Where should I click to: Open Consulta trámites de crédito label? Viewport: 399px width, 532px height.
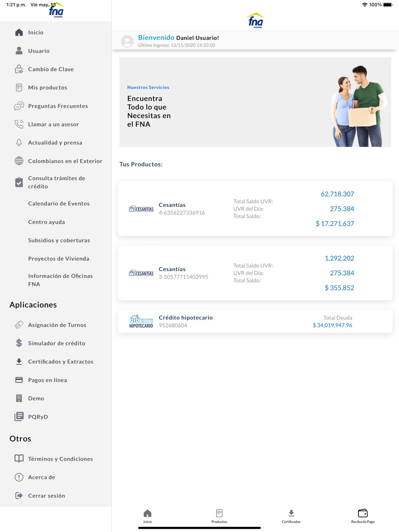pyautogui.click(x=57, y=182)
